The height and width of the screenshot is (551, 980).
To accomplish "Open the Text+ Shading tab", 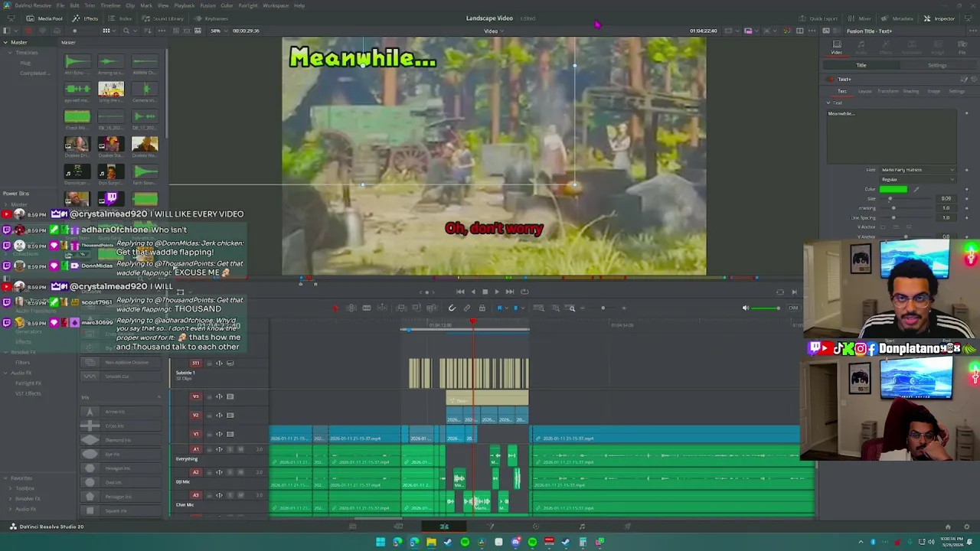I will [911, 91].
